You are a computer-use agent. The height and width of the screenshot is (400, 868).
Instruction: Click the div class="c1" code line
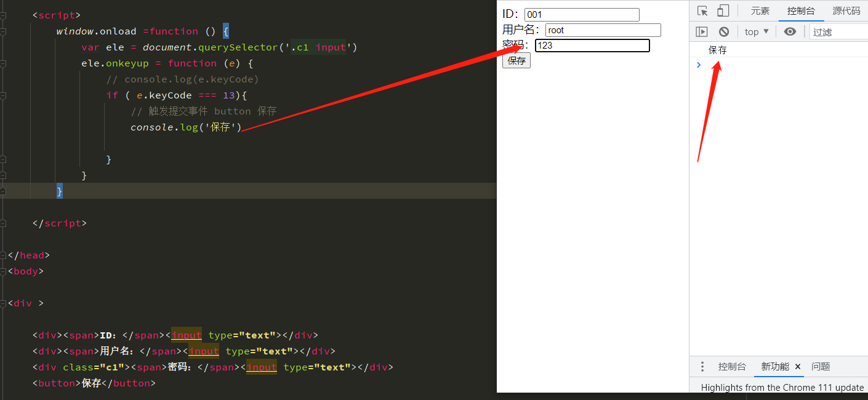tap(212, 367)
